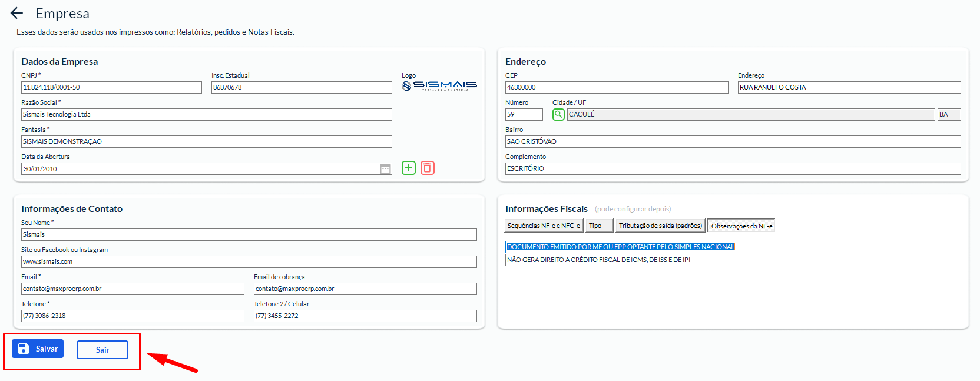
Task: Select the Tributação de saída (padrões) tab
Action: (x=660, y=226)
